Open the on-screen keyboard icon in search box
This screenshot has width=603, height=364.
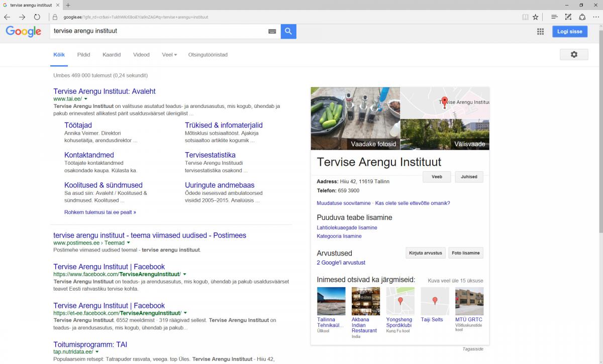[x=272, y=32]
